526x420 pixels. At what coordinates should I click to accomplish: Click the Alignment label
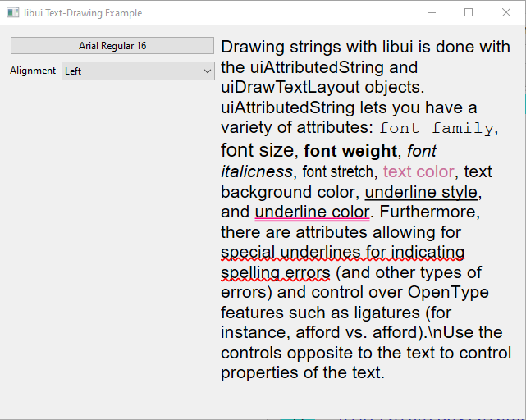click(33, 71)
